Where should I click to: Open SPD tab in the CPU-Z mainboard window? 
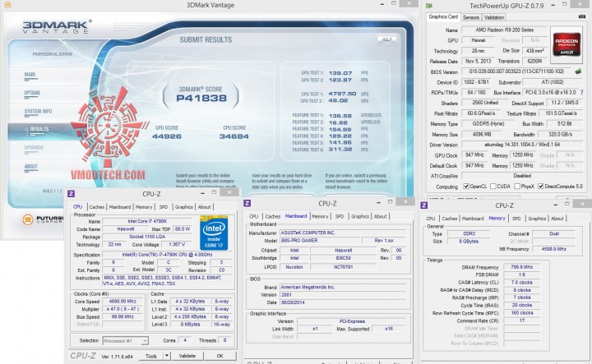pyautogui.click(x=340, y=217)
